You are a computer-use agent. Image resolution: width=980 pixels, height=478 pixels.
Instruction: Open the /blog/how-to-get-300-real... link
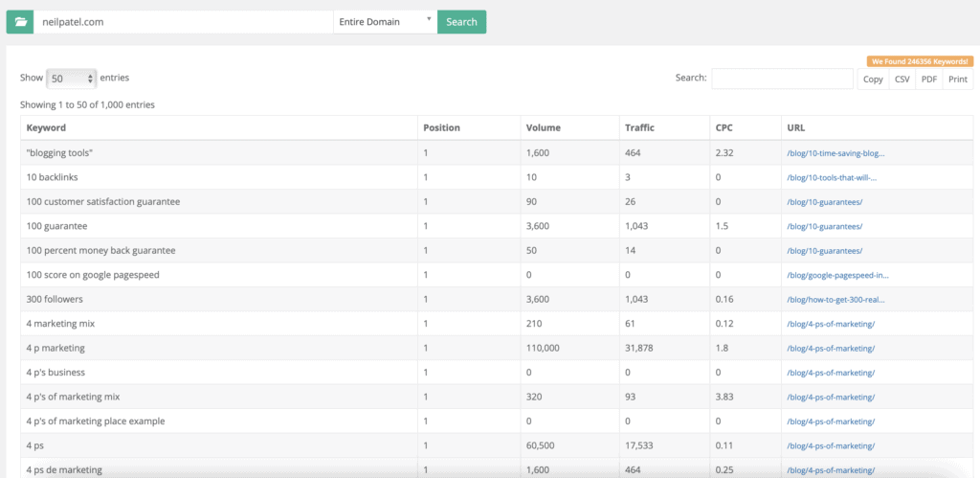coord(835,299)
